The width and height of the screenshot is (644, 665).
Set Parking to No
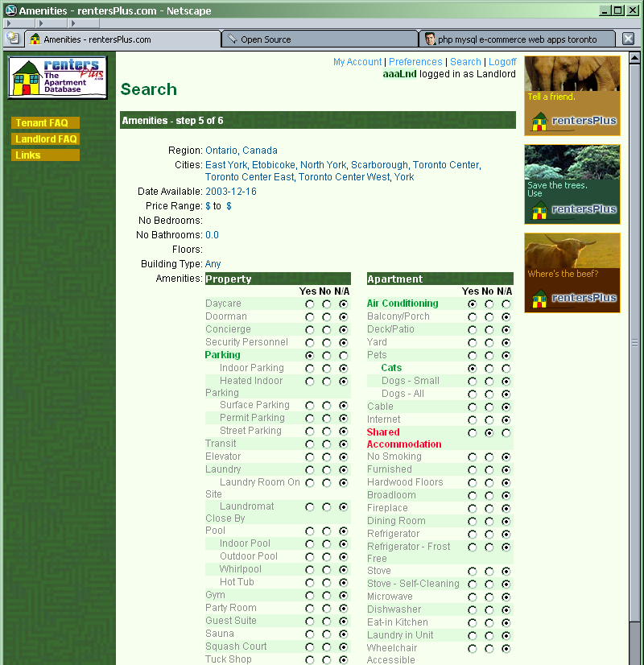tap(327, 355)
